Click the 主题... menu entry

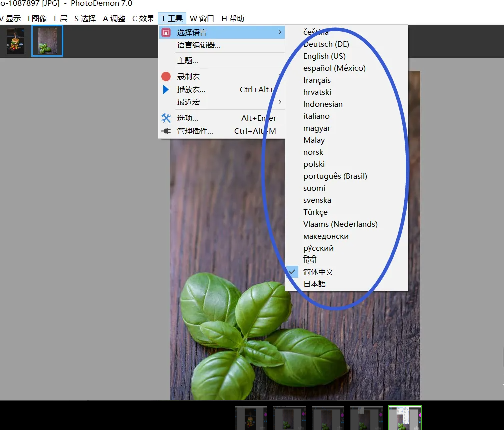click(188, 61)
